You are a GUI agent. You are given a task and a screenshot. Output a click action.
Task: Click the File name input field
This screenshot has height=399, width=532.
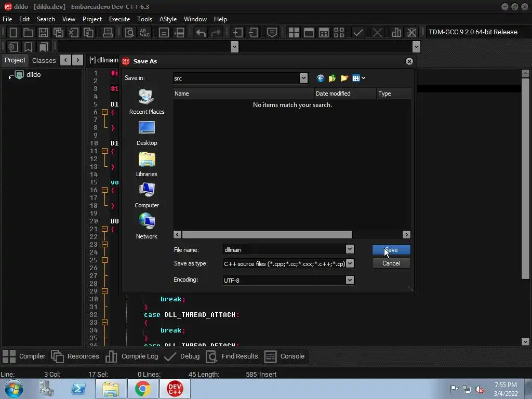coord(284,249)
